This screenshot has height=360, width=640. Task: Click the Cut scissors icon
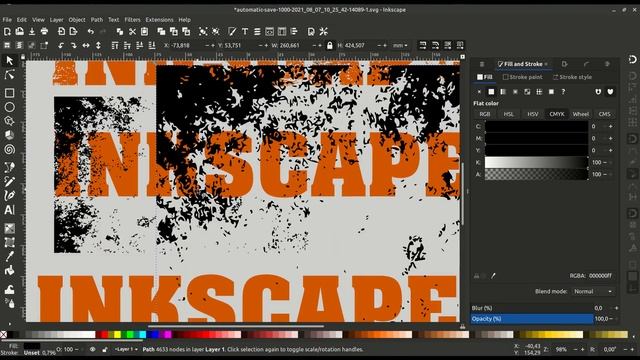[x=132, y=31]
